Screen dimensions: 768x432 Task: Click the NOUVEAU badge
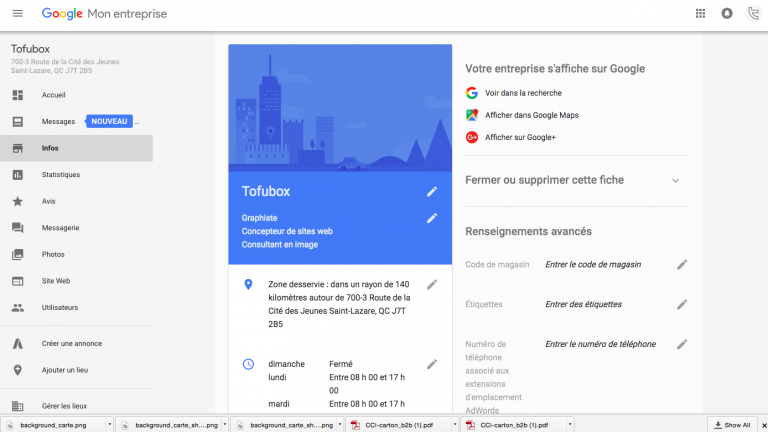109,121
